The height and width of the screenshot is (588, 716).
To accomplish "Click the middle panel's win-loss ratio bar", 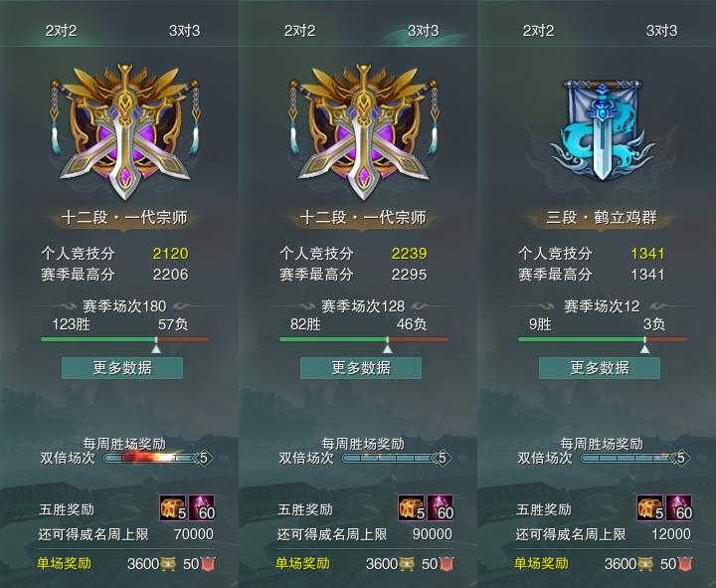I will 364,339.
